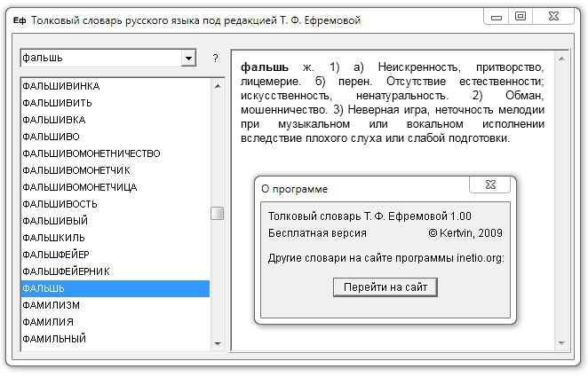The width and height of the screenshot is (588, 377).
Task: Open the word search combo box dropdown arrow
Action: click(x=188, y=58)
